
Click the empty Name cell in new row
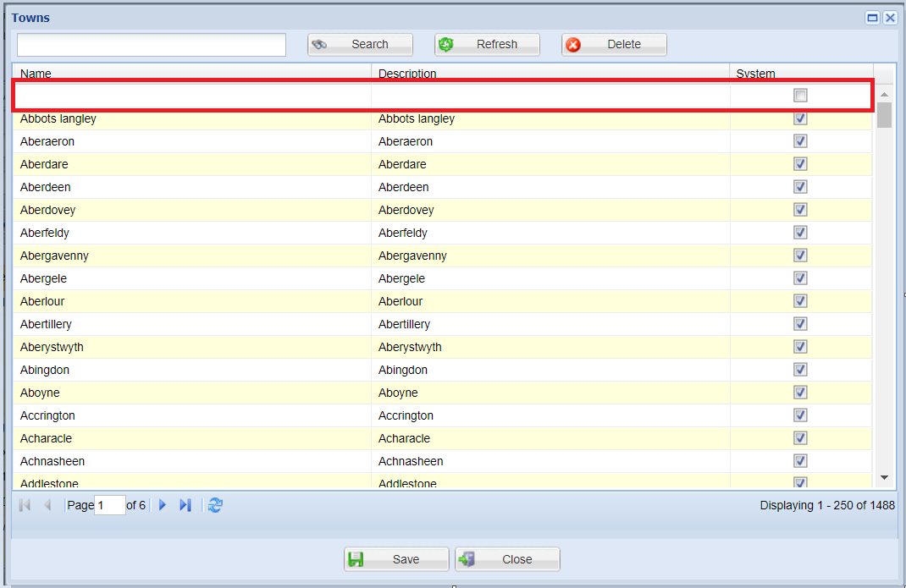tap(192, 96)
